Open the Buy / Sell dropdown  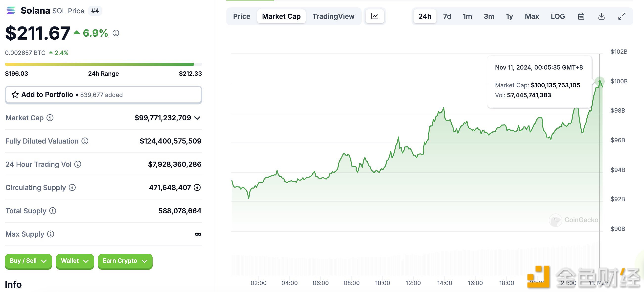28,261
